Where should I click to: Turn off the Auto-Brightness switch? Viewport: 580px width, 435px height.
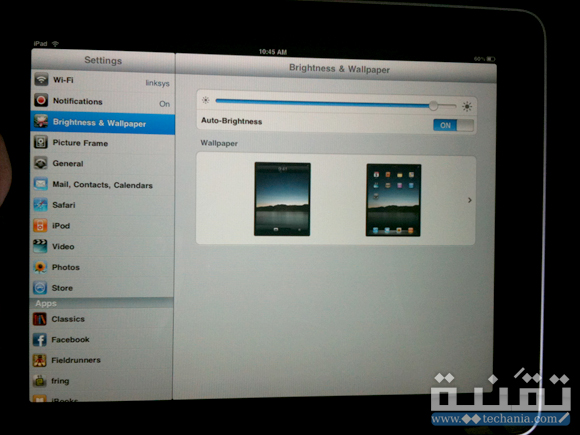[x=453, y=125]
